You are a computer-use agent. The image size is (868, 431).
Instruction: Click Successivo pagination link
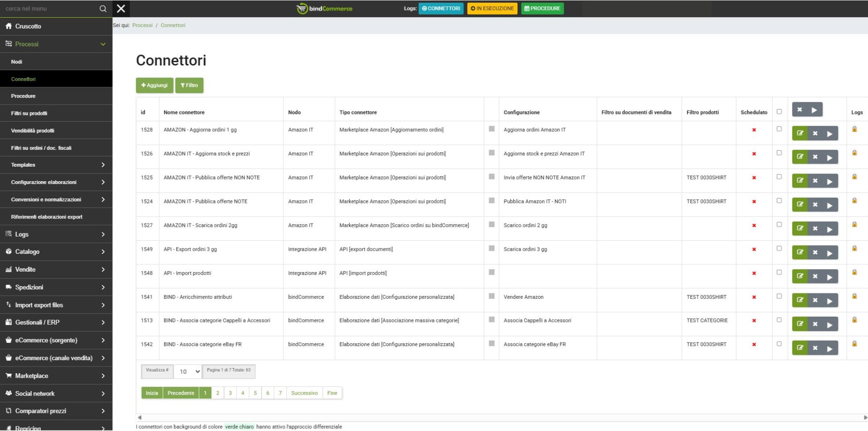304,393
